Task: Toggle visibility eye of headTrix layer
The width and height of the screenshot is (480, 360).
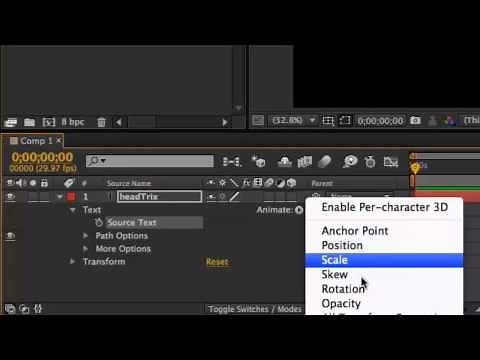Action: tap(10, 197)
